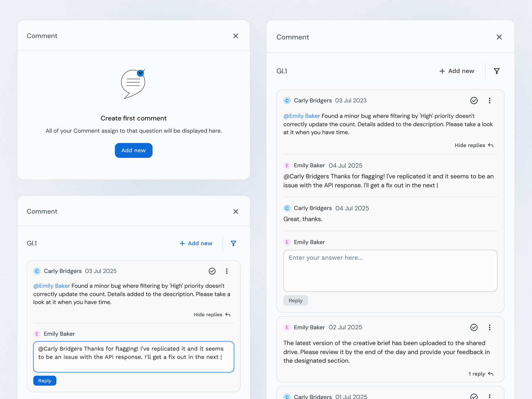Focus the 'Enter your answer here...' field

coord(390,271)
